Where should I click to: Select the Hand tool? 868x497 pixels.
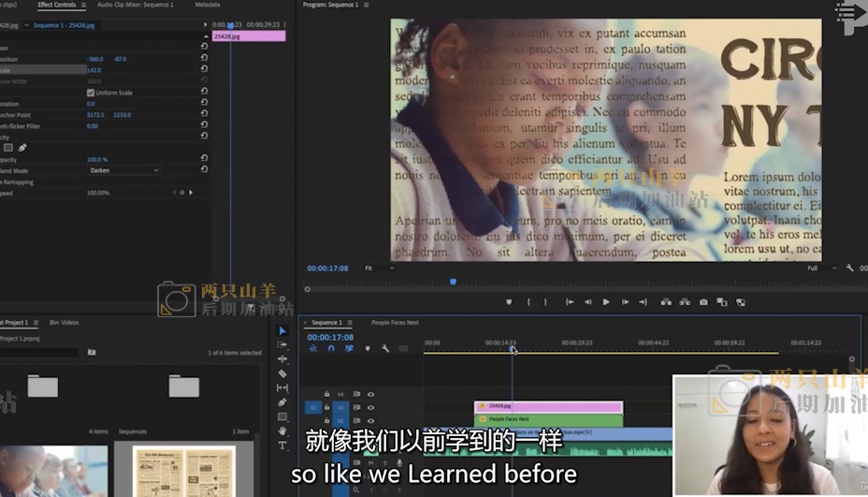pos(282,431)
